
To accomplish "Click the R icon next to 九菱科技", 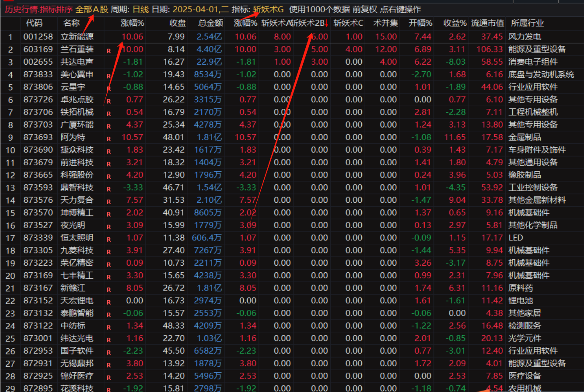I will (108, 252).
